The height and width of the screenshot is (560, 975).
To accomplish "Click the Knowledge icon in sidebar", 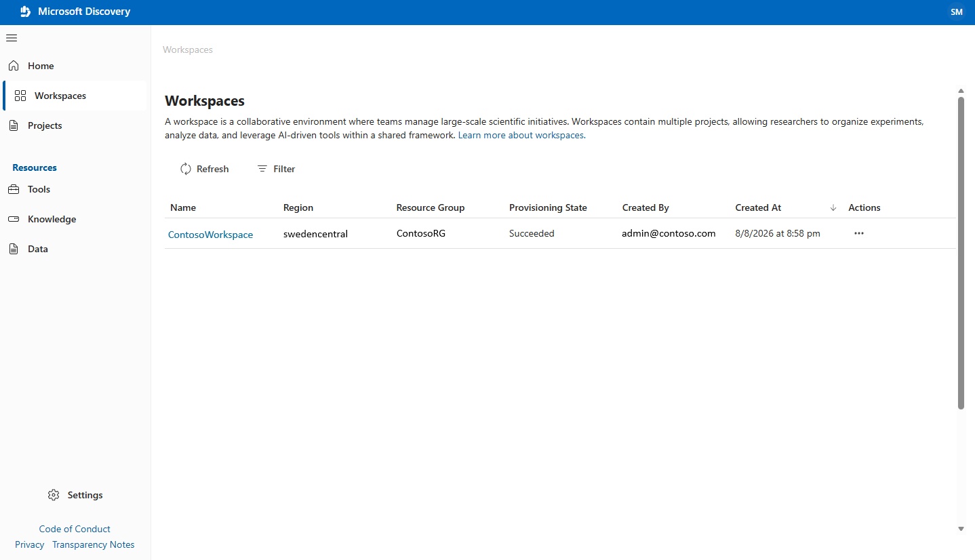I will 14,219.
